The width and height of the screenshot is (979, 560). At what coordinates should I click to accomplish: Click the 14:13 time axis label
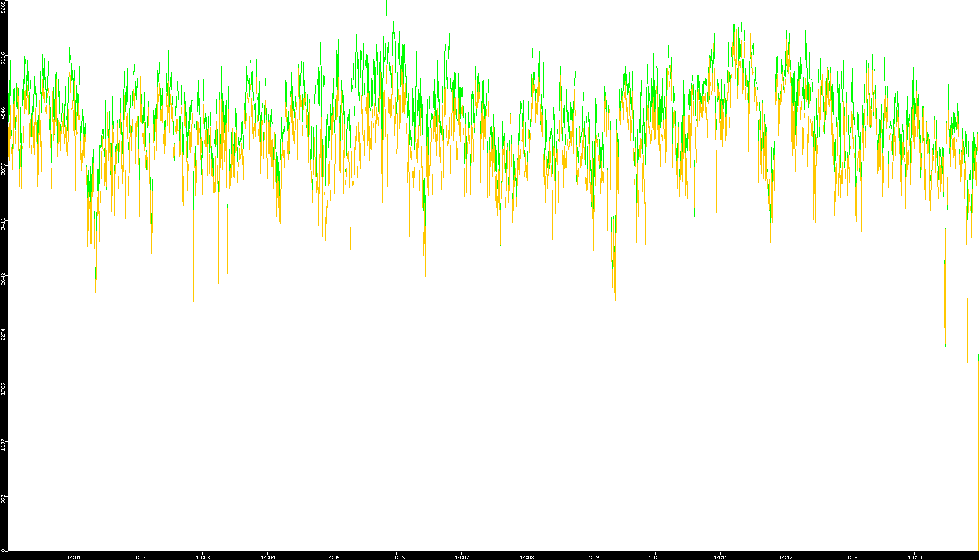850,557
